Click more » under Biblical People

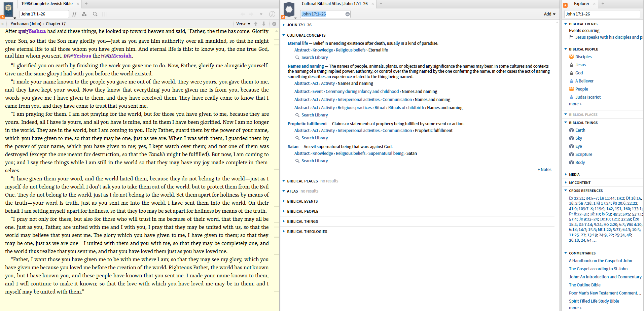pyautogui.click(x=575, y=104)
